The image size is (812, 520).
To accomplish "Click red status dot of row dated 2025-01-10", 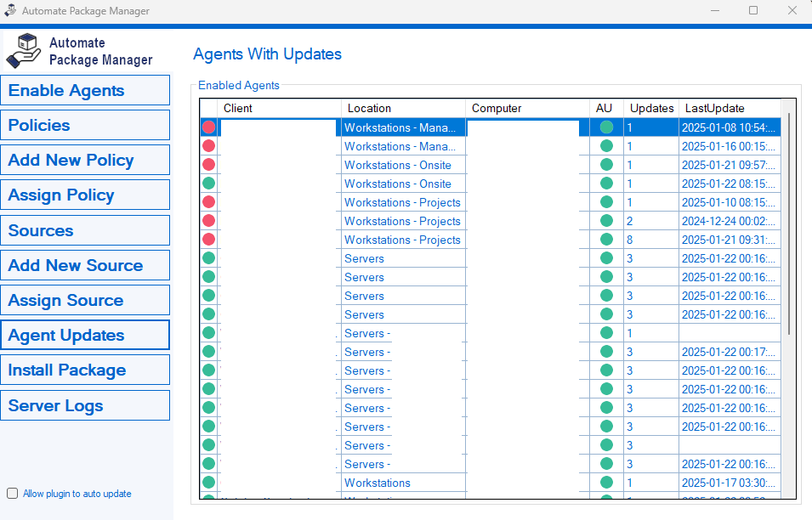I will [x=208, y=202].
